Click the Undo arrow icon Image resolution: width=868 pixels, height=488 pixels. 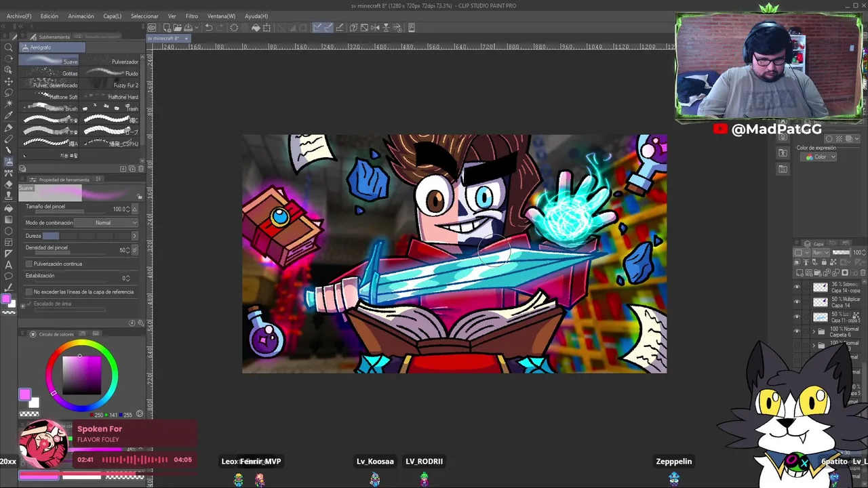click(x=209, y=28)
